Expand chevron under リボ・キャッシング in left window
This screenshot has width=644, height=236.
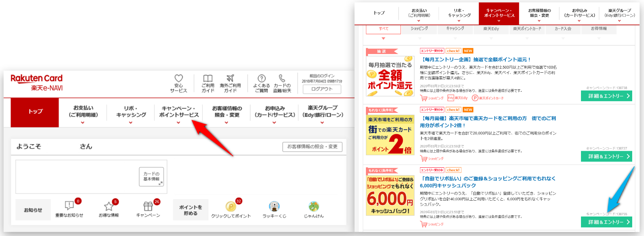tap(131, 122)
